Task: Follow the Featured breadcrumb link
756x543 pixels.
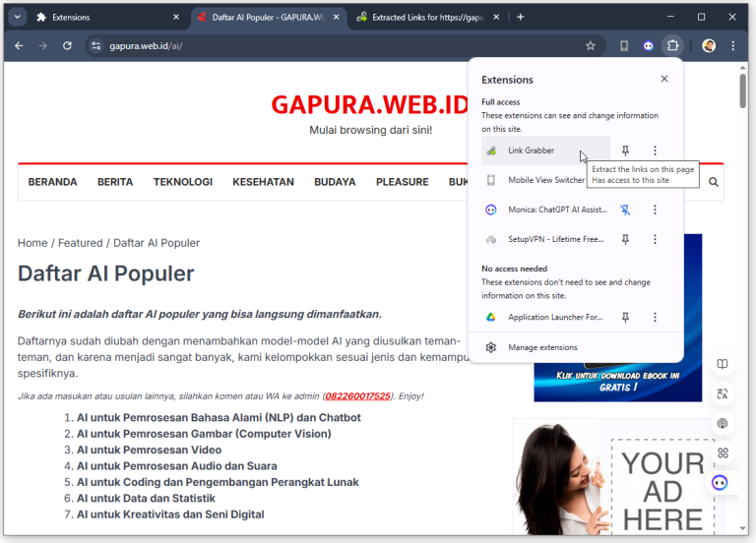Action: (x=80, y=243)
